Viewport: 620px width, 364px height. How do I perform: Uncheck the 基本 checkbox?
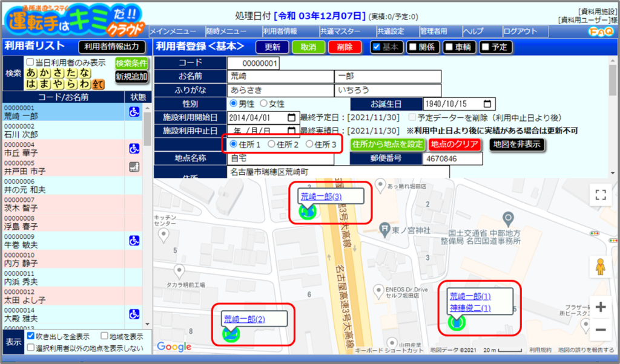377,47
